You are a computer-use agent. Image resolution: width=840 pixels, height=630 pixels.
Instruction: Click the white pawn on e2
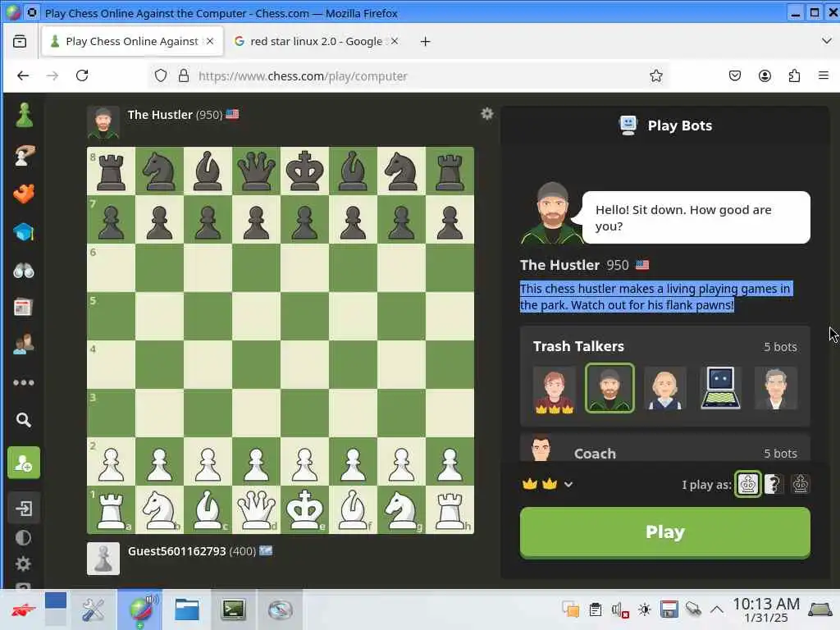click(305, 461)
